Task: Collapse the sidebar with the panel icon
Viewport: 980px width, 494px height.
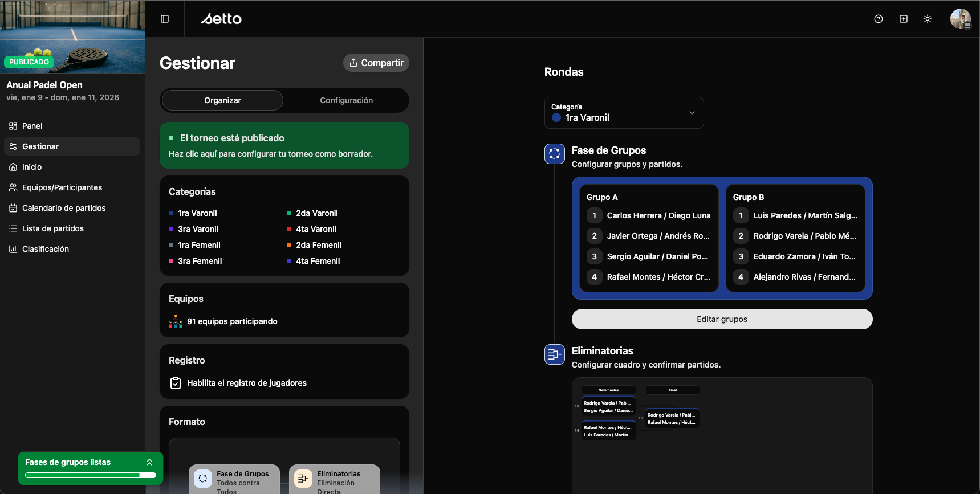Action: (x=165, y=19)
